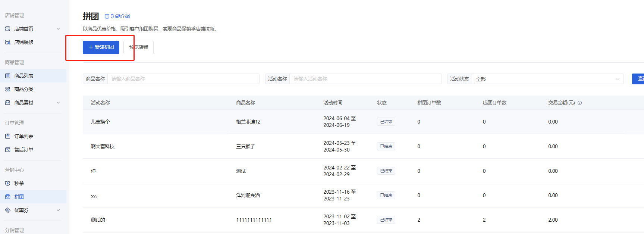This screenshot has height=234, width=644.
Task: Click the 商品列表 list icon
Action: click(7, 76)
